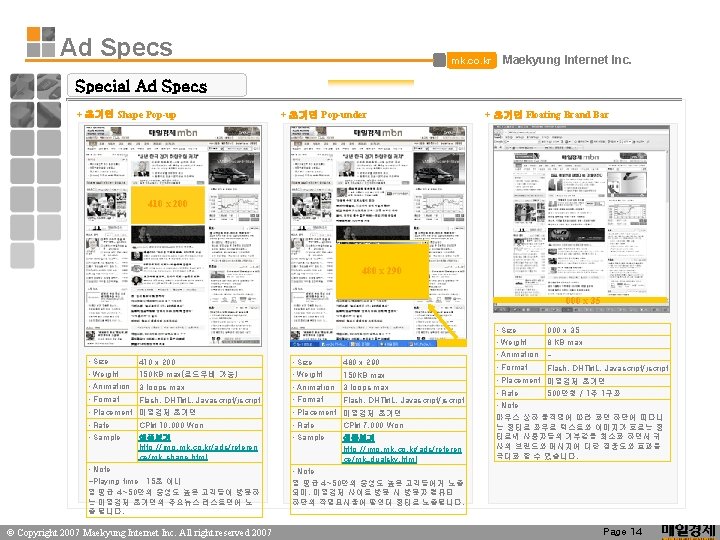Click the yellow 480 x 290 pop-under box
This screenshot has height=540, width=720.
[382, 271]
